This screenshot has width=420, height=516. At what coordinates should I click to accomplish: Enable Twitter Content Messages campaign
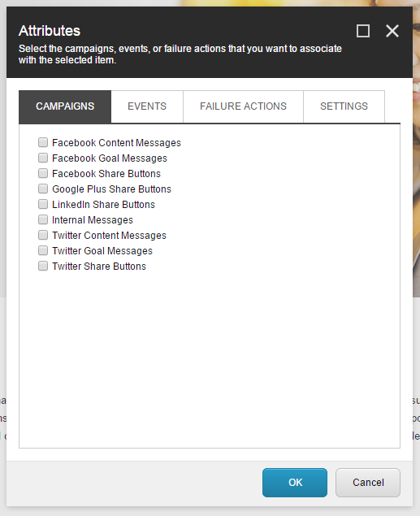[x=43, y=235]
